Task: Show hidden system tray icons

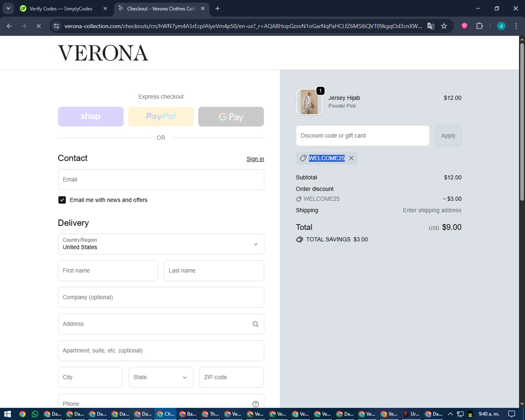Action: pos(450,414)
